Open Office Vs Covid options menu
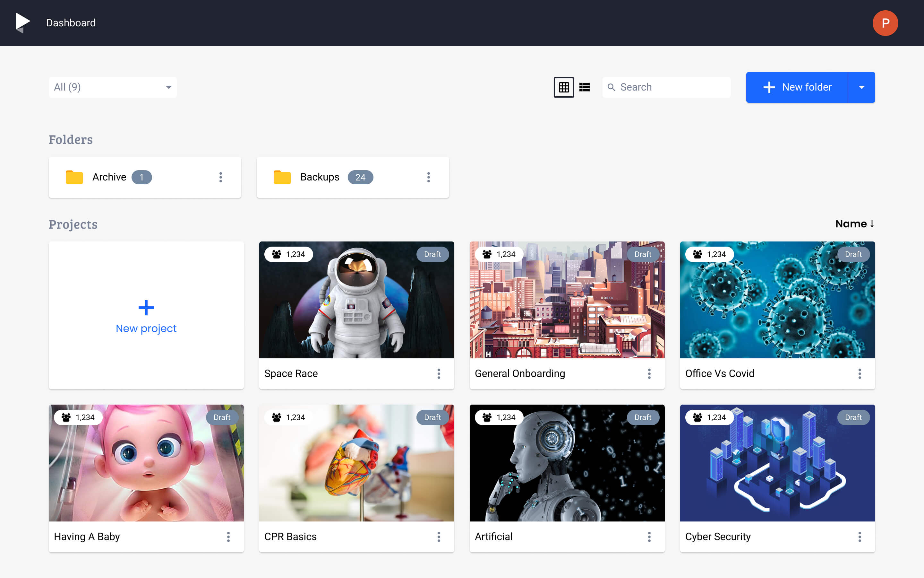 (x=860, y=373)
